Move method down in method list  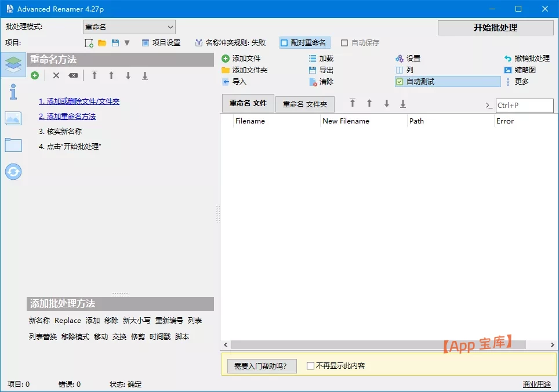pos(128,75)
